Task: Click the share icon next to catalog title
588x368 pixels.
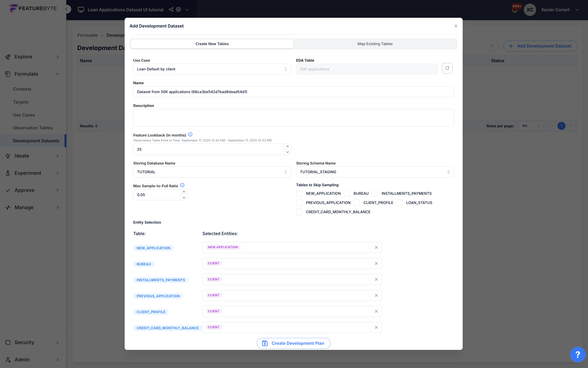Action: pyautogui.click(x=171, y=10)
